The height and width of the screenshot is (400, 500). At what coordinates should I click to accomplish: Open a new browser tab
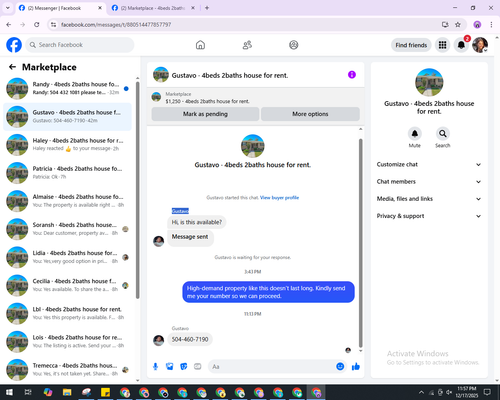point(207,8)
